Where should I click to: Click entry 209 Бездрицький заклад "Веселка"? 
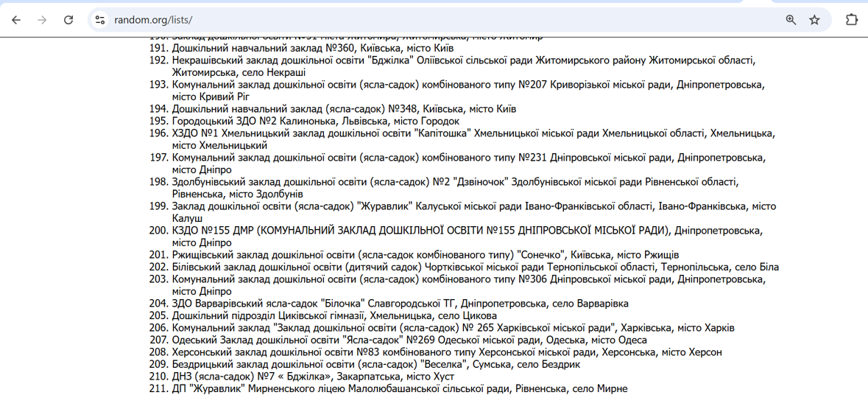tap(375, 364)
